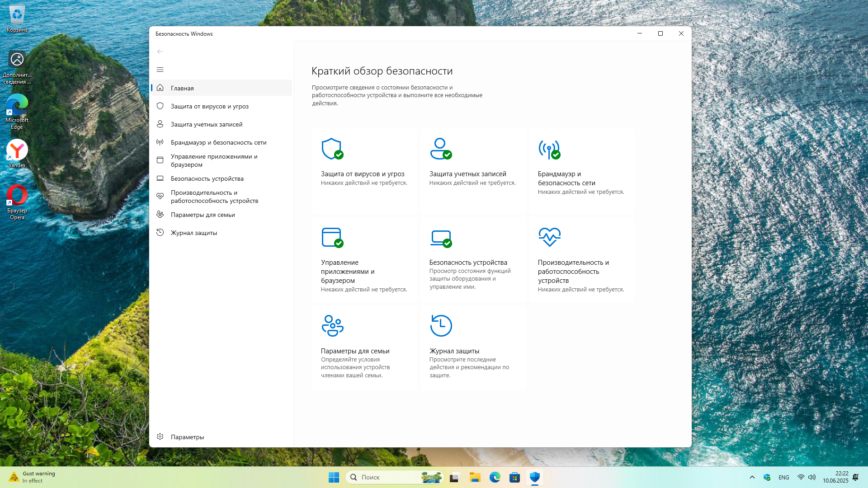Open the account protection person tile icon
The width and height of the screenshot is (868, 488).
click(x=440, y=149)
